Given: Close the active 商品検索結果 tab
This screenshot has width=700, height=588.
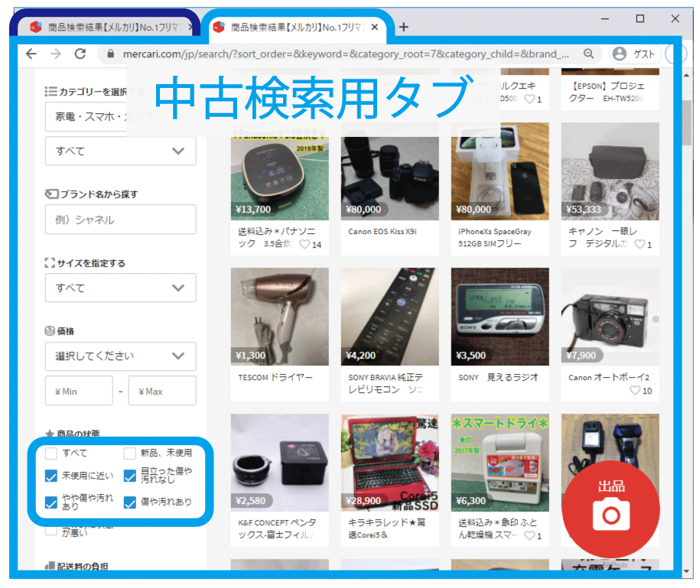Looking at the screenshot, I should (375, 28).
